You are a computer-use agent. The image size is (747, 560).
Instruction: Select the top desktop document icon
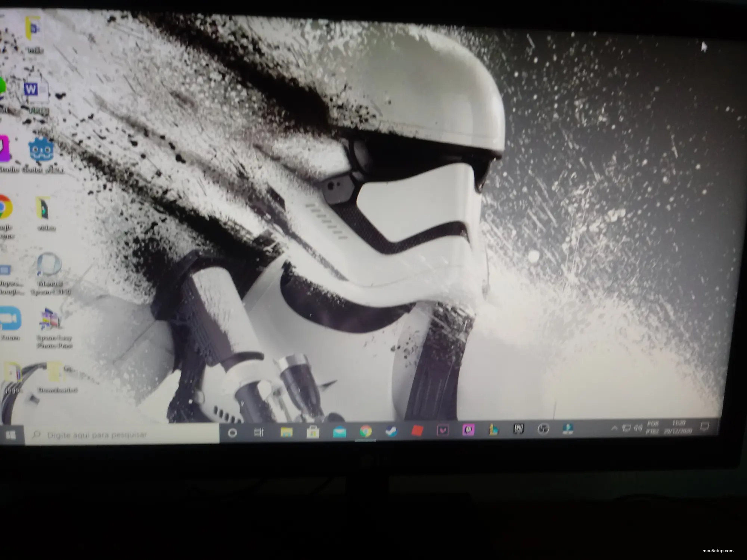tap(34, 34)
